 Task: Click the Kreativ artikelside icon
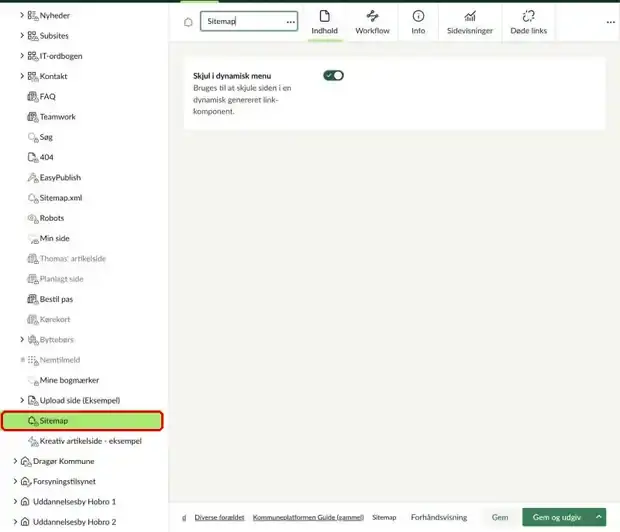(x=33, y=441)
